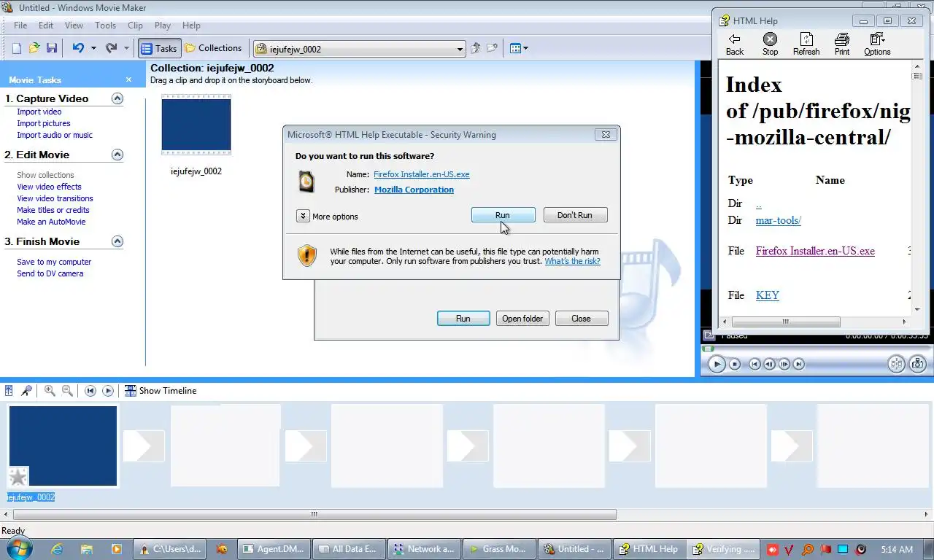Image resolution: width=934 pixels, height=560 pixels.
Task: Click the Print icon in HTML Help
Action: pyautogui.click(x=842, y=44)
